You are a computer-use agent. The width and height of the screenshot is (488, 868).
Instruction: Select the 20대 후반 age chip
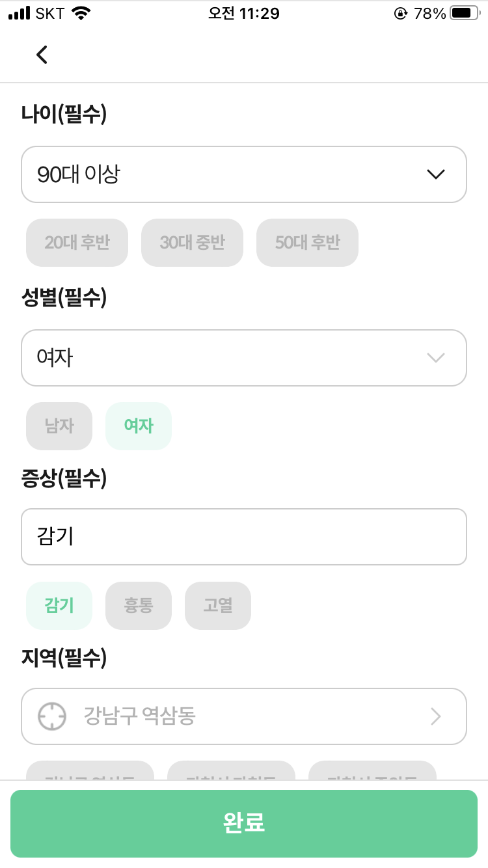[77, 243]
